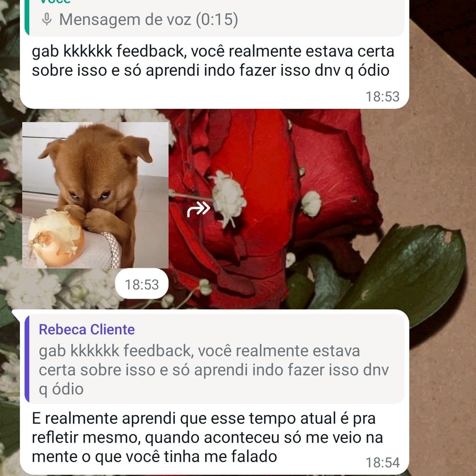Tap 'mente o que você tinha me falado' line

click(x=155, y=456)
